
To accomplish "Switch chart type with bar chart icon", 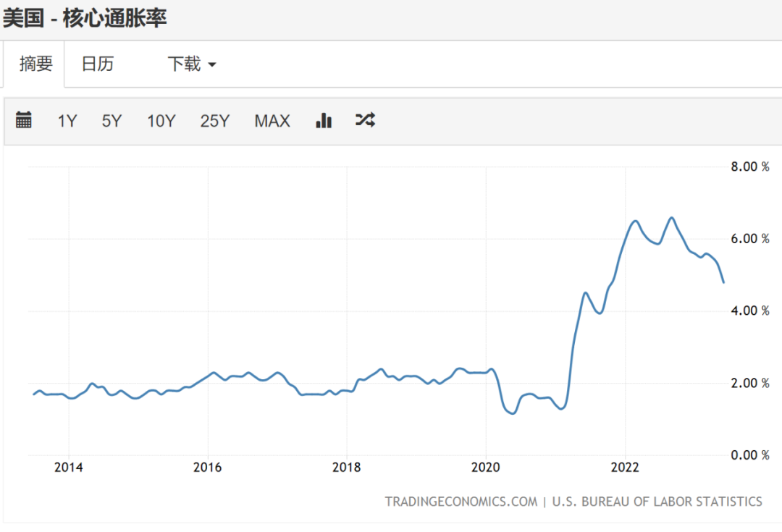I will pos(324,120).
